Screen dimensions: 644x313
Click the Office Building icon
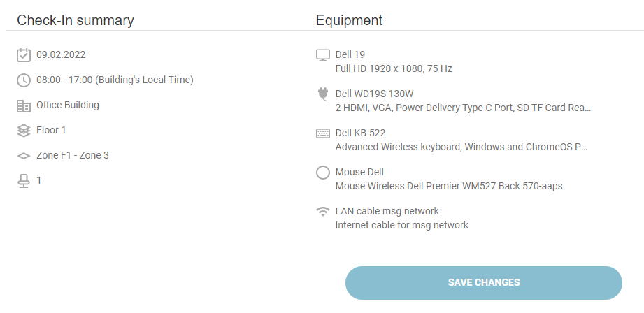tap(24, 105)
